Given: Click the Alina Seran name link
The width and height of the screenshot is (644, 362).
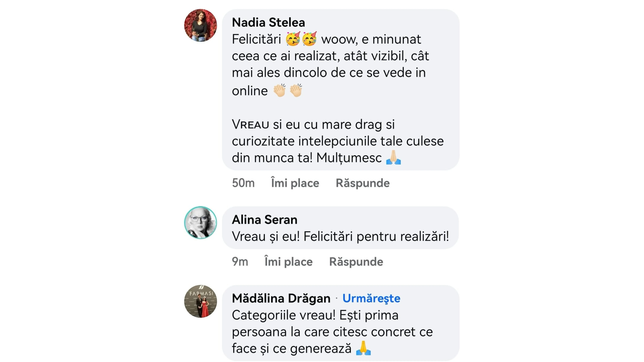Looking at the screenshot, I should (264, 220).
